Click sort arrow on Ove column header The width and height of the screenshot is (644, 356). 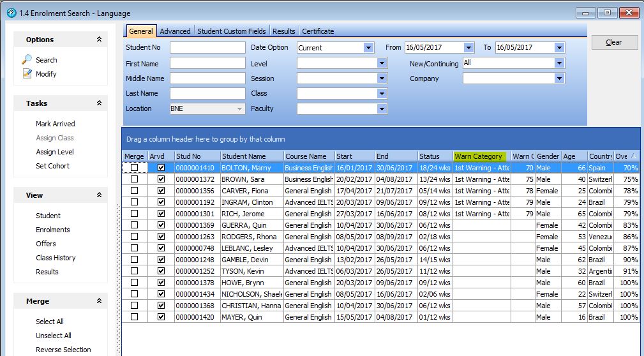tap(633, 156)
